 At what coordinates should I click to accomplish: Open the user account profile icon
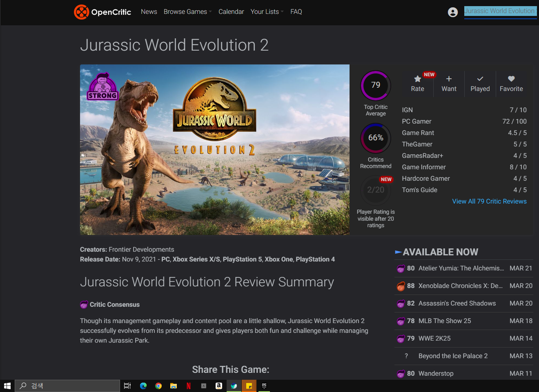click(x=453, y=12)
